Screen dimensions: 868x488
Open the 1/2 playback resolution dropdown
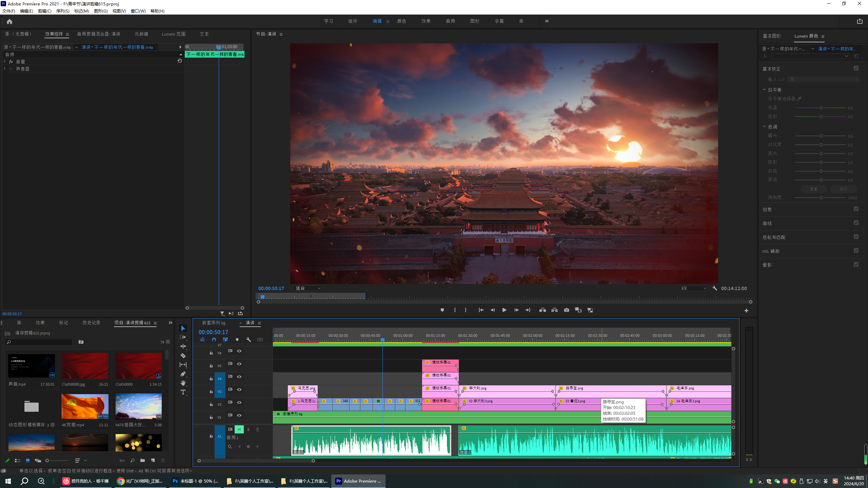coord(693,288)
